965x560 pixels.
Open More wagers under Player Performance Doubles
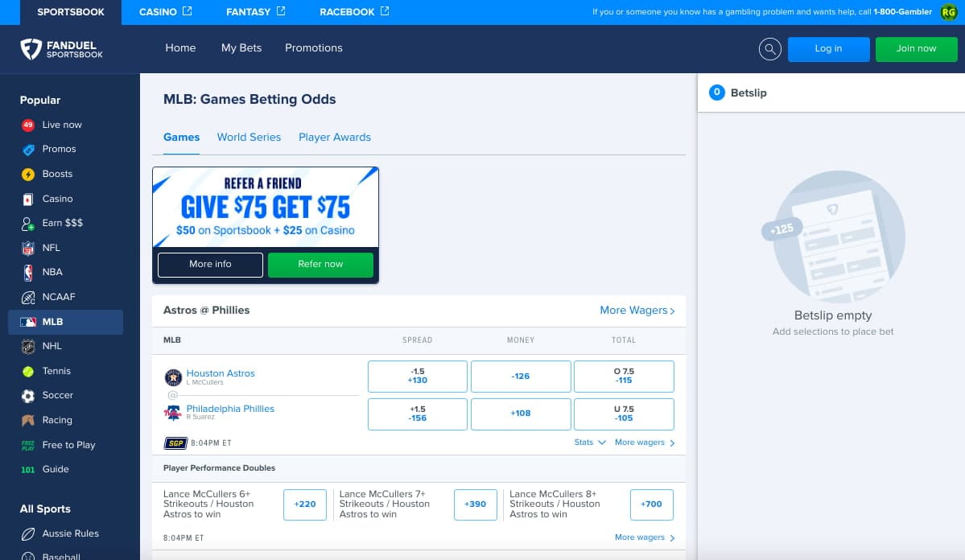point(645,537)
